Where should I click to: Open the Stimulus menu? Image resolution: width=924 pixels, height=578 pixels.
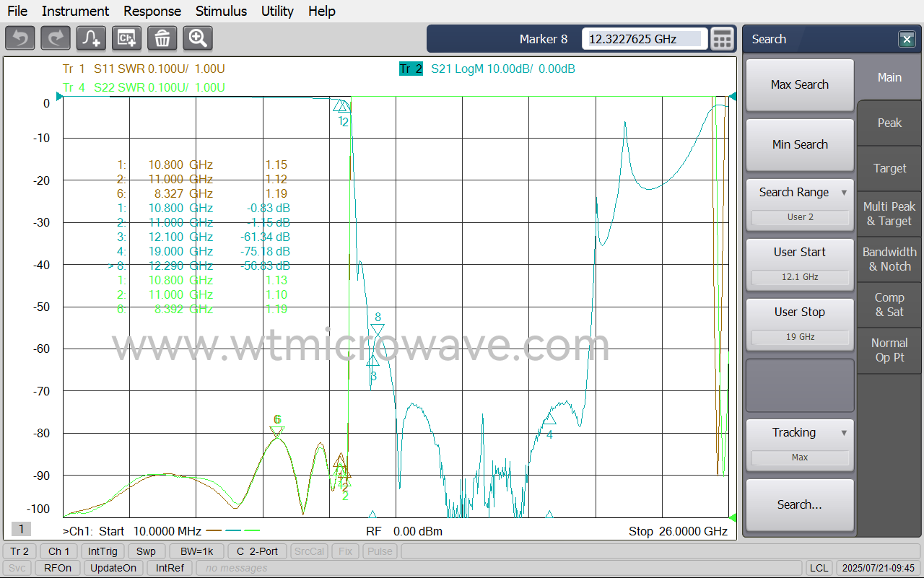(x=221, y=11)
